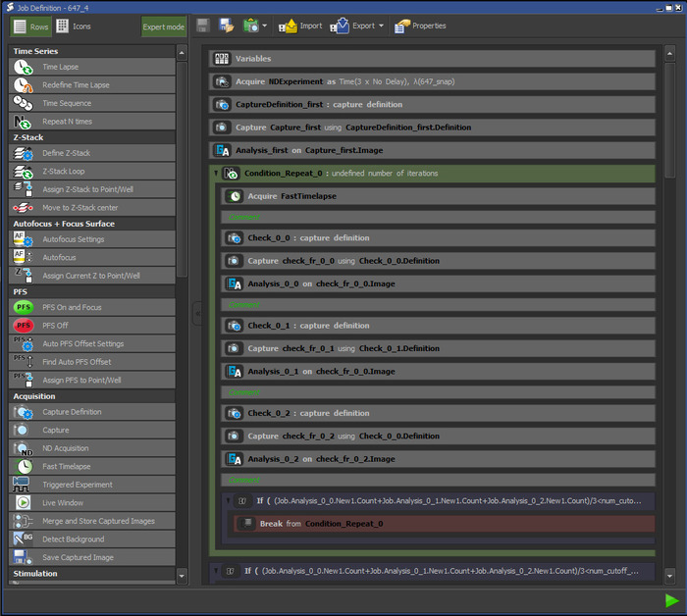This screenshot has height=616, width=687.
Task: Click the Live Window icon
Action: (24, 503)
